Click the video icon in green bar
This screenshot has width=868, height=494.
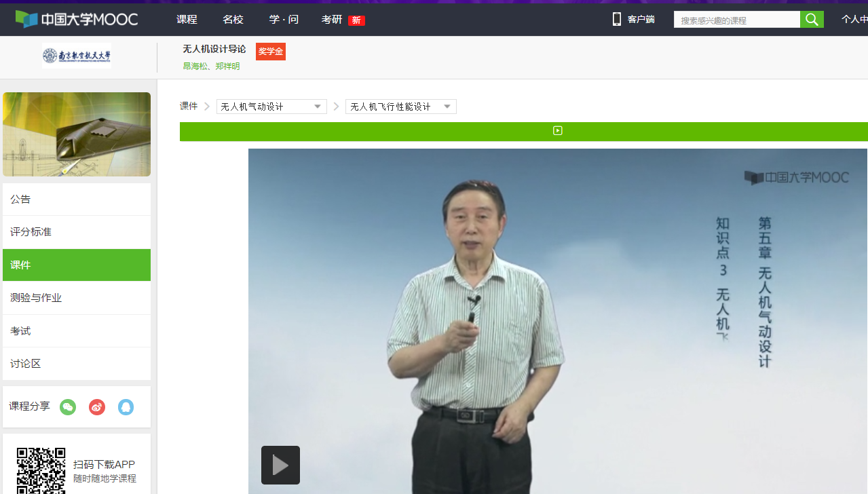557,131
